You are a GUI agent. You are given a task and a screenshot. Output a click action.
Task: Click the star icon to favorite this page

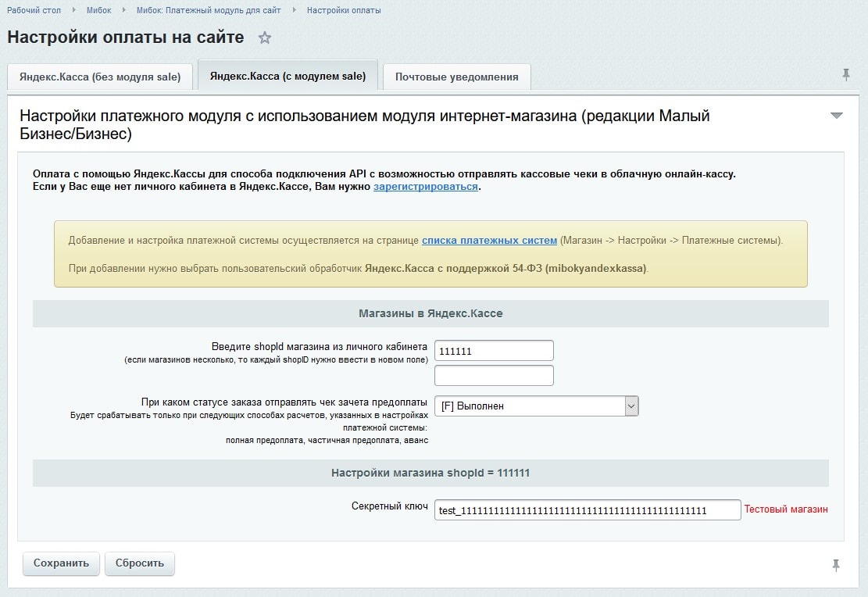pos(264,37)
